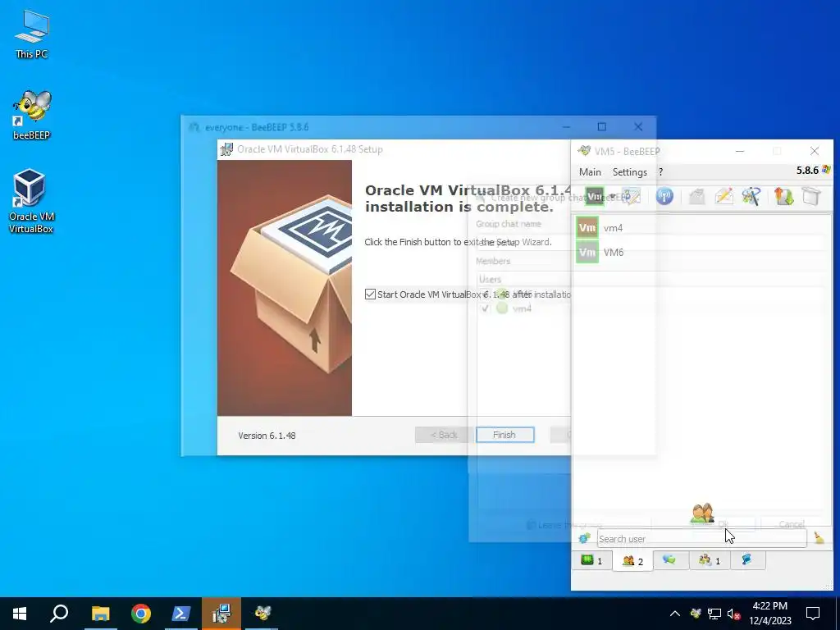Expand the status dropdown arrow beside Vm avatar
Screen dimensions: 840x630
tap(611, 197)
